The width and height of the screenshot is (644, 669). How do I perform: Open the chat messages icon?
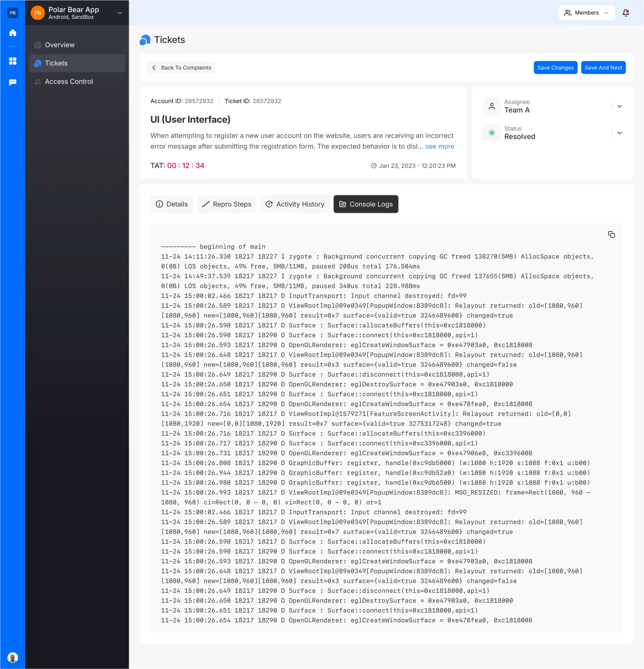coord(13,82)
